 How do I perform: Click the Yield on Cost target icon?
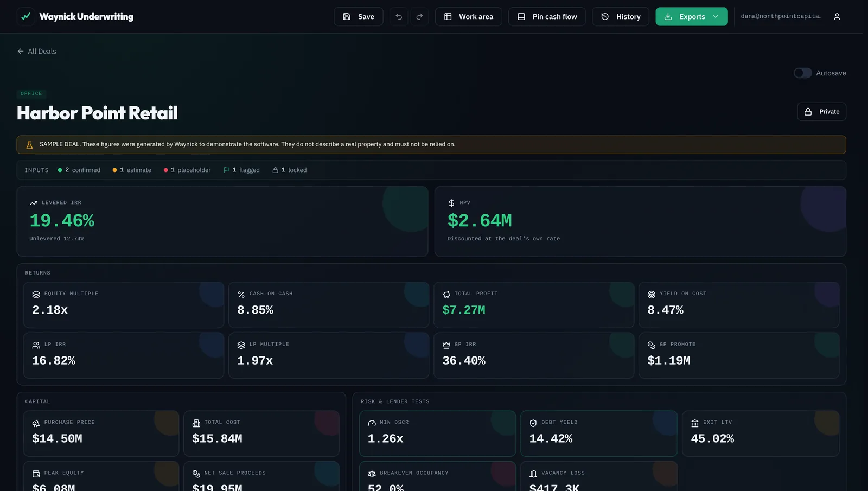point(652,294)
